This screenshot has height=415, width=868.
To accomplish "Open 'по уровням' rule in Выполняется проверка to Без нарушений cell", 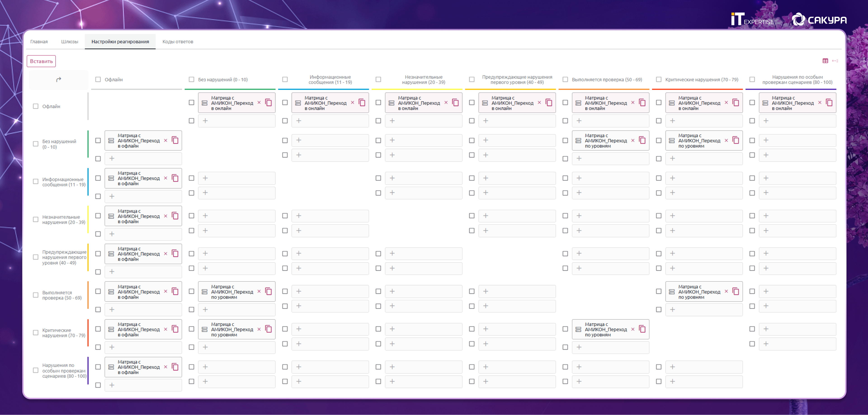I will click(232, 291).
